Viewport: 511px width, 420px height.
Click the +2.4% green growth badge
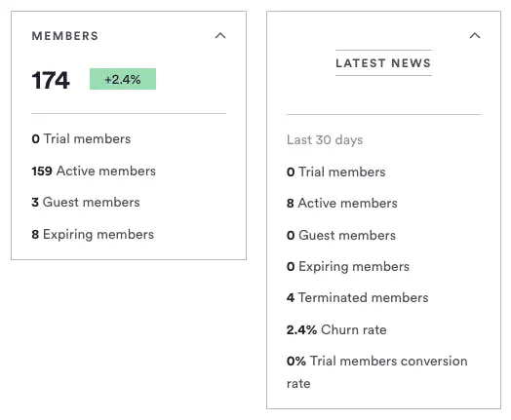[x=123, y=79]
